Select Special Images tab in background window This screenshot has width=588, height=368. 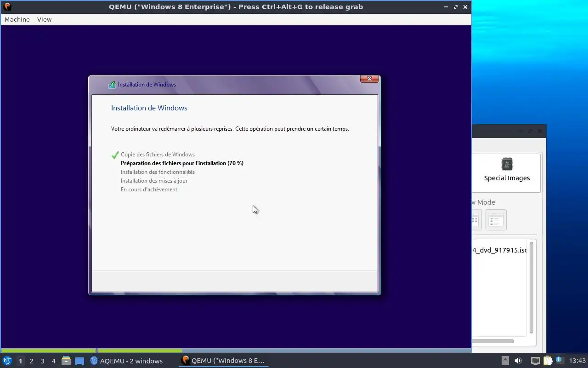pos(507,172)
